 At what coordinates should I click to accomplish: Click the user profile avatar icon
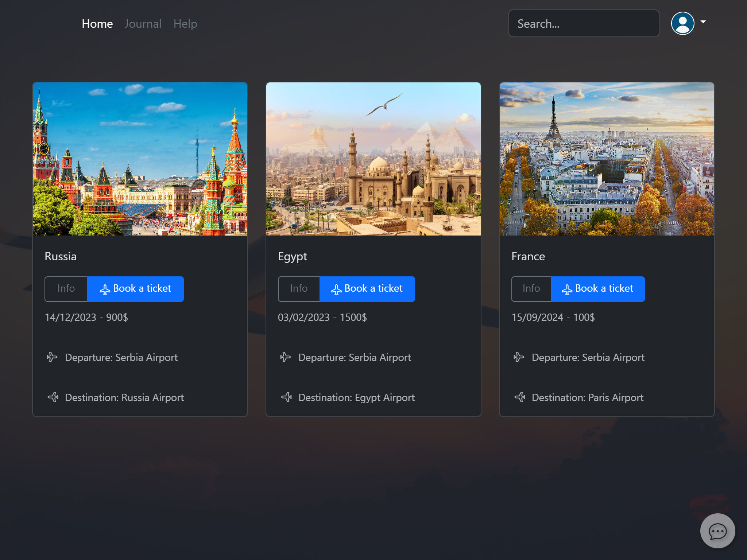682,23
